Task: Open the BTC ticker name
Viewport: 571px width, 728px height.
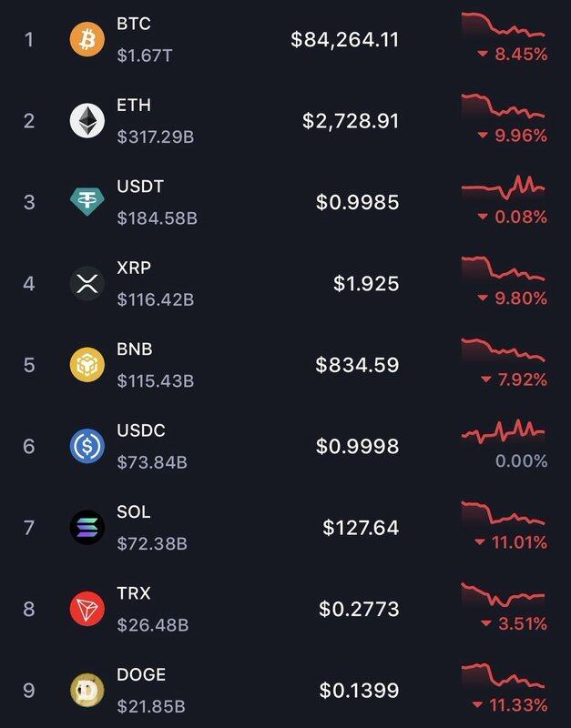Action: pos(134,24)
